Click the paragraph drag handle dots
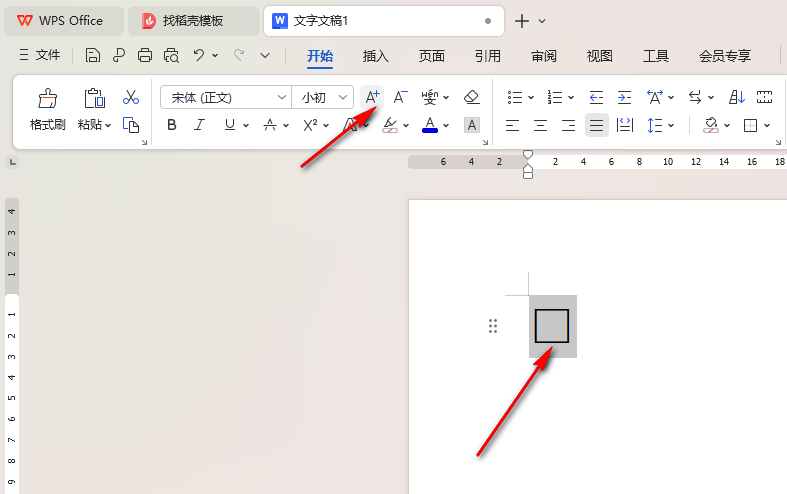 493,326
